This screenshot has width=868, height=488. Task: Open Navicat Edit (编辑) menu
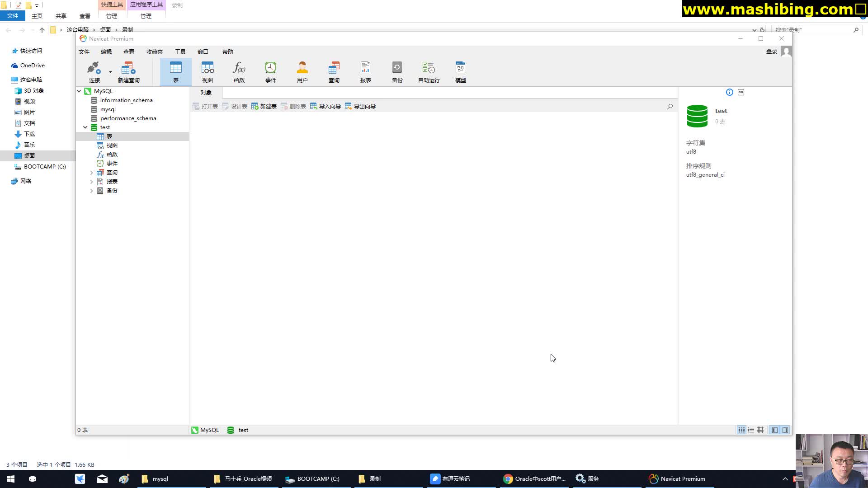(106, 52)
